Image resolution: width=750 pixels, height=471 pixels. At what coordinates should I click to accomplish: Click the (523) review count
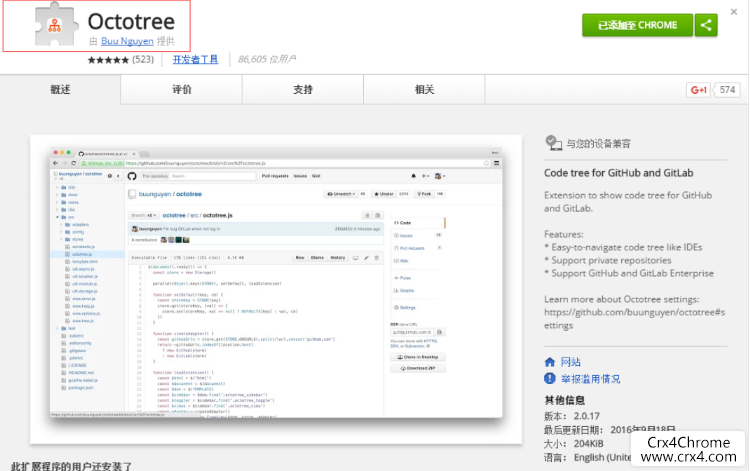coord(143,59)
